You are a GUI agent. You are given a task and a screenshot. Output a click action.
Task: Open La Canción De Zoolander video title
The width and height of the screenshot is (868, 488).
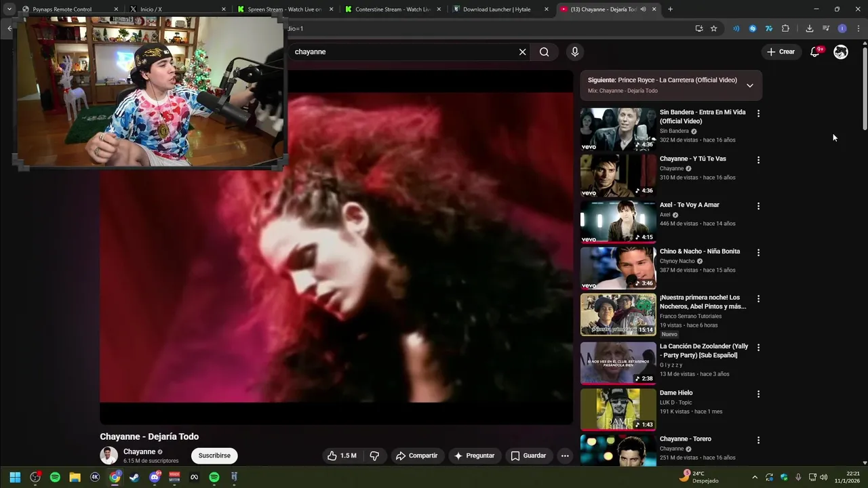(x=704, y=351)
